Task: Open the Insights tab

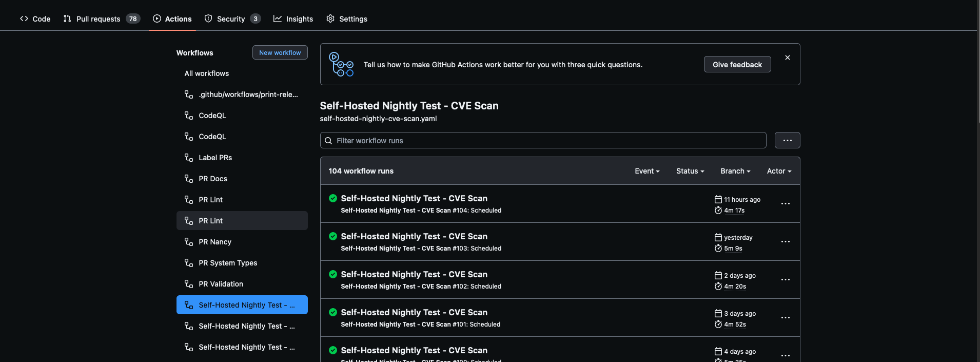Action: [x=293, y=18]
